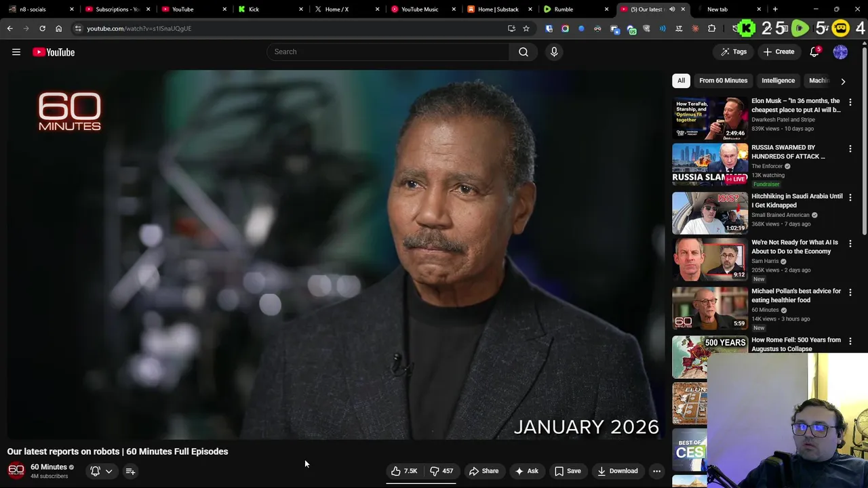This screenshot has width=868, height=488.
Task: Select the From 60 Minutes chip
Action: (x=723, y=81)
